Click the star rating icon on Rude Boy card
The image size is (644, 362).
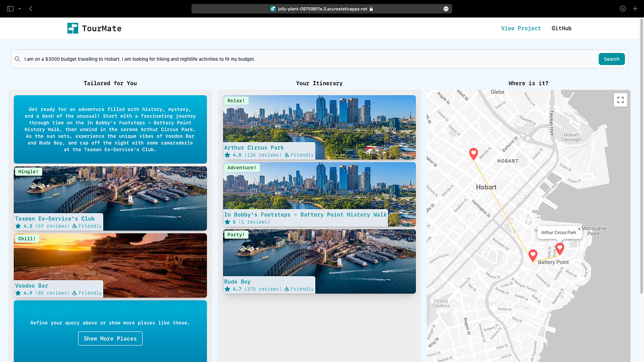click(x=227, y=288)
